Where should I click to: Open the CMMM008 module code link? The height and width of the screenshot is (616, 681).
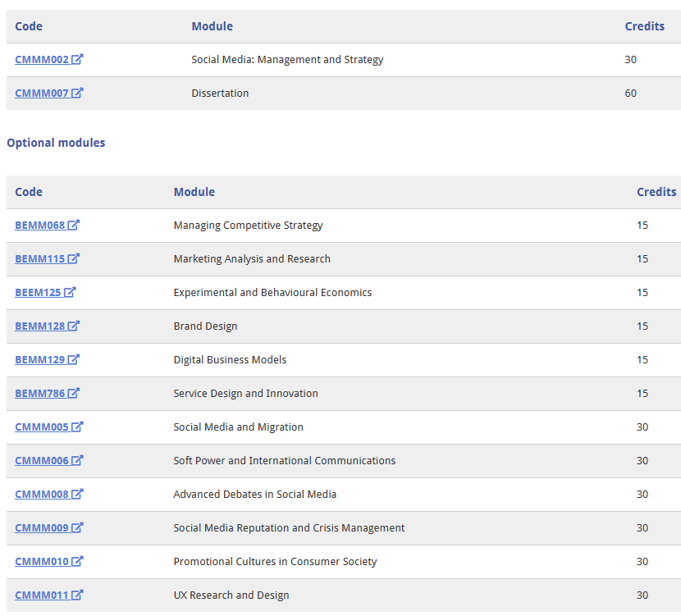[x=42, y=494]
